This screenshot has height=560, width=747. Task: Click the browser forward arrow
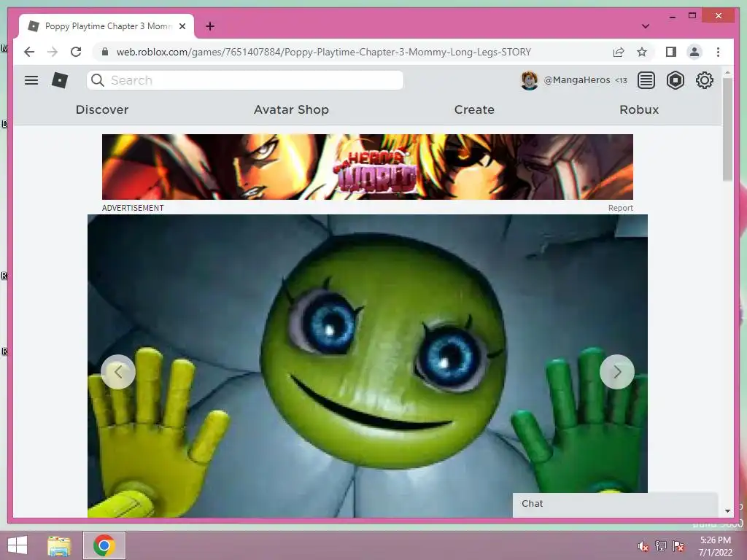coord(53,52)
